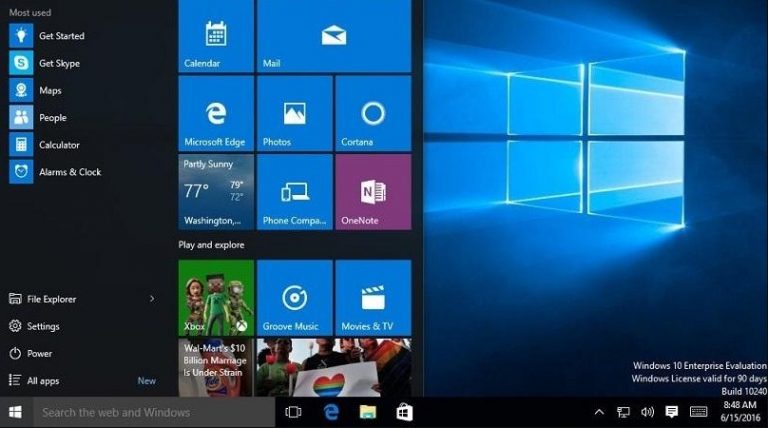This screenshot has height=428, width=768.
Task: Open the network status tray icon
Action: point(623,412)
